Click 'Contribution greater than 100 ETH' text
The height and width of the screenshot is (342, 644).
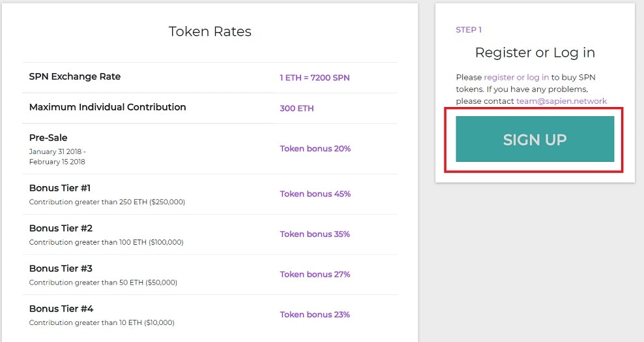87,243
